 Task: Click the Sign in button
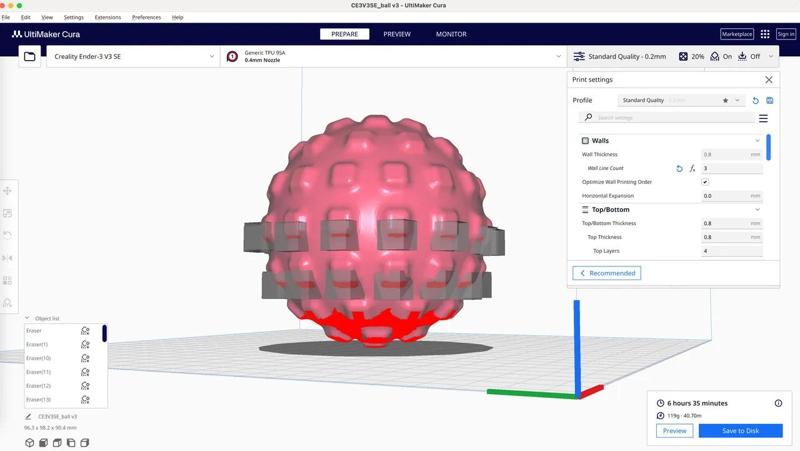coord(786,34)
